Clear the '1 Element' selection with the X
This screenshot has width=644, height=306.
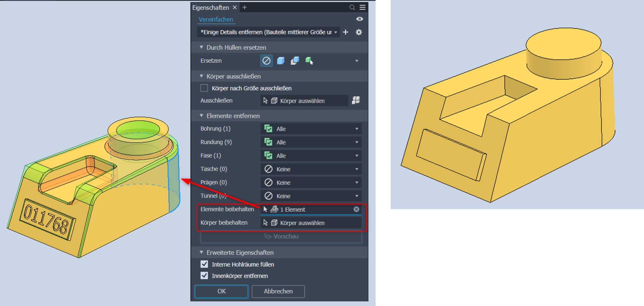[x=356, y=209]
